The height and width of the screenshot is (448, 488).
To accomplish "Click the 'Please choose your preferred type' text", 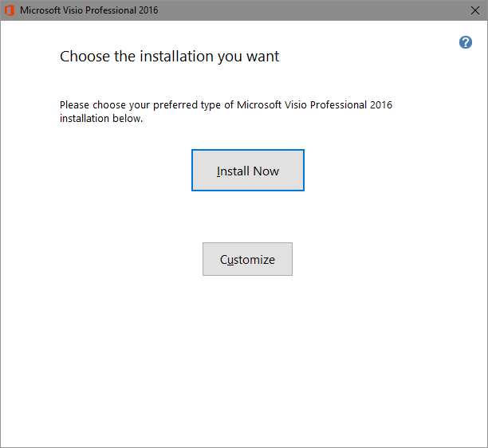I will tap(226, 112).
